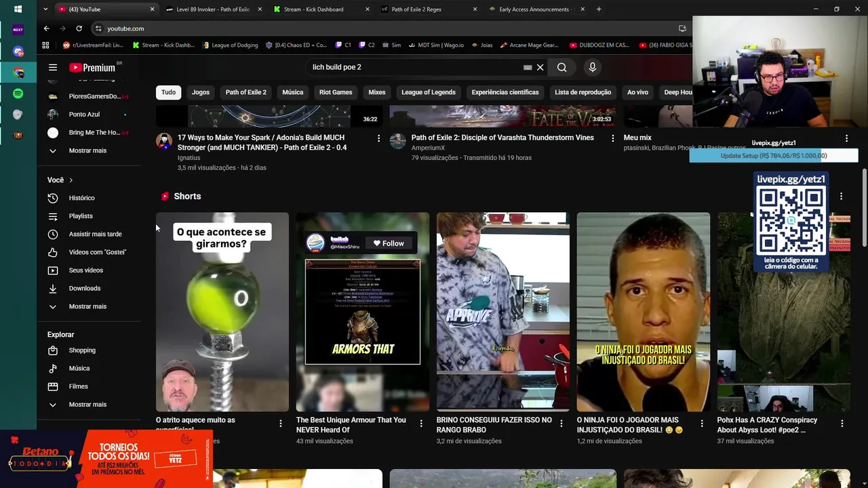Expand Mostrar mais under Você
The width and height of the screenshot is (868, 488).
87,306
